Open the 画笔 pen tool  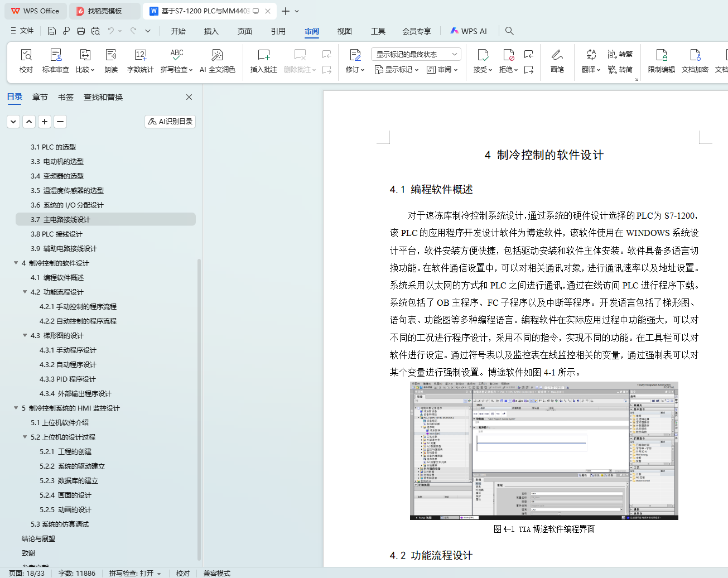[557, 61]
